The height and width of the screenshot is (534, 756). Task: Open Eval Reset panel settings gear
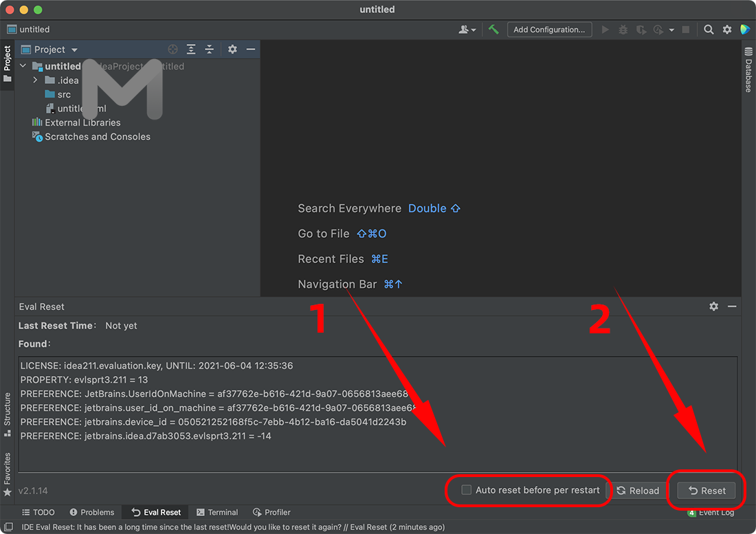pos(713,306)
